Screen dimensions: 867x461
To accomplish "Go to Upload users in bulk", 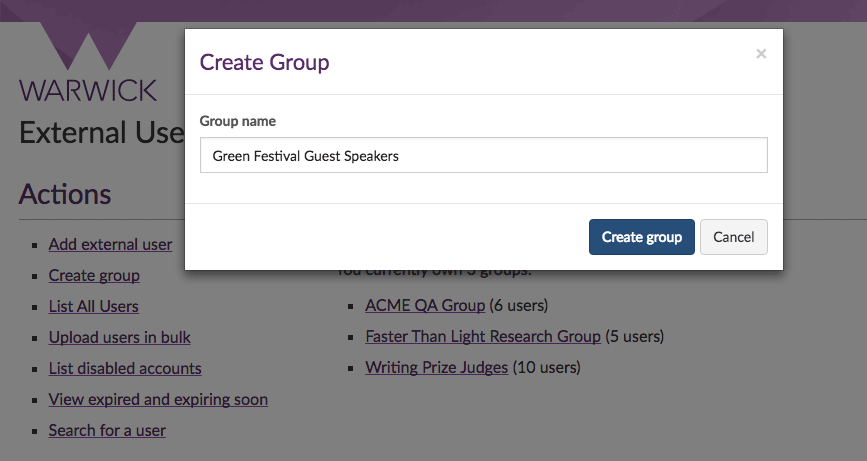I will point(119,337).
